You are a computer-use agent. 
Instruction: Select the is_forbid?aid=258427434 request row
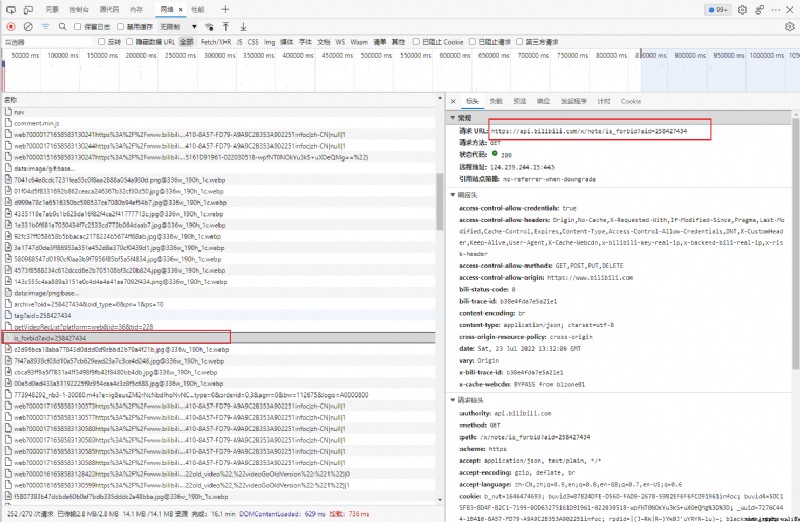click(x=218, y=338)
